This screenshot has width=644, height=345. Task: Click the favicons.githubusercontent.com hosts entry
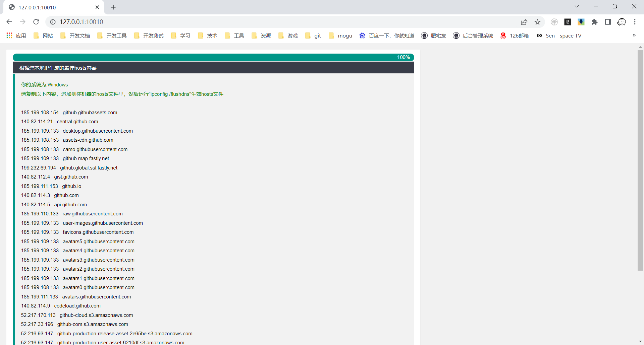pos(77,232)
